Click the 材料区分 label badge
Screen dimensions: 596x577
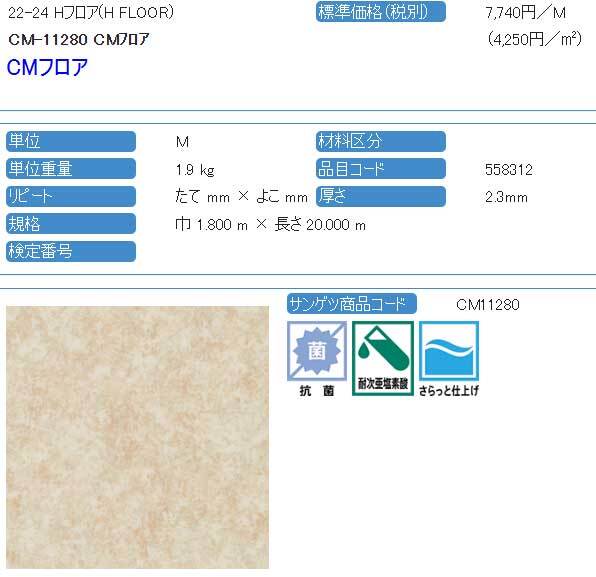tap(380, 141)
